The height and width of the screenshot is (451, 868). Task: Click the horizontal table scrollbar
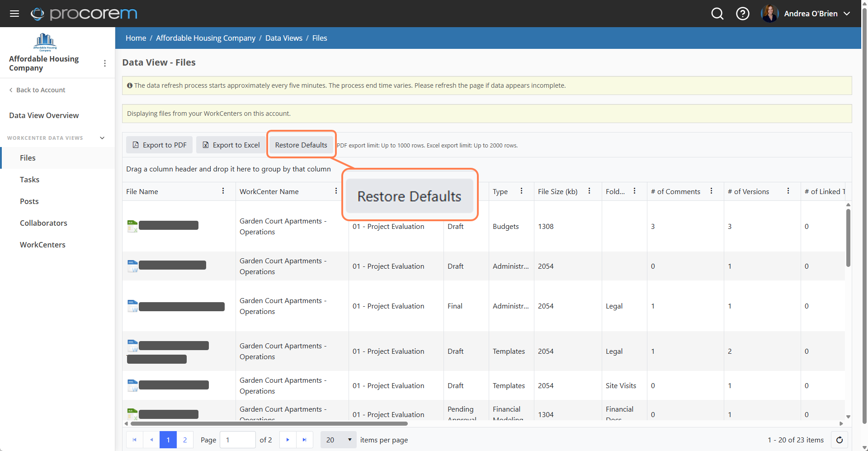point(269,424)
